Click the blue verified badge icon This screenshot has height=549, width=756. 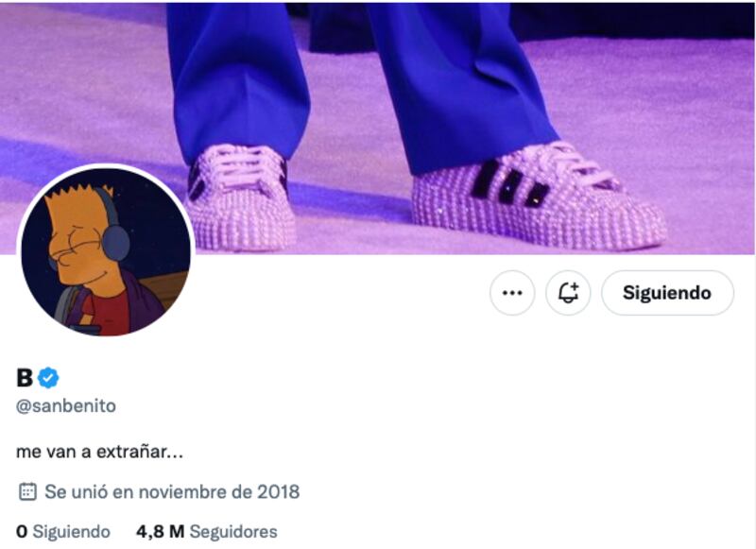click(x=48, y=377)
